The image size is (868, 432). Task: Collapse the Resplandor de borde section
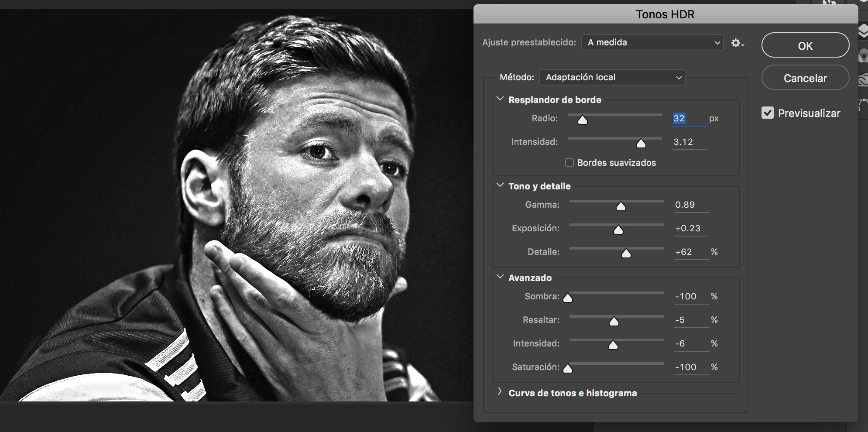click(x=500, y=99)
